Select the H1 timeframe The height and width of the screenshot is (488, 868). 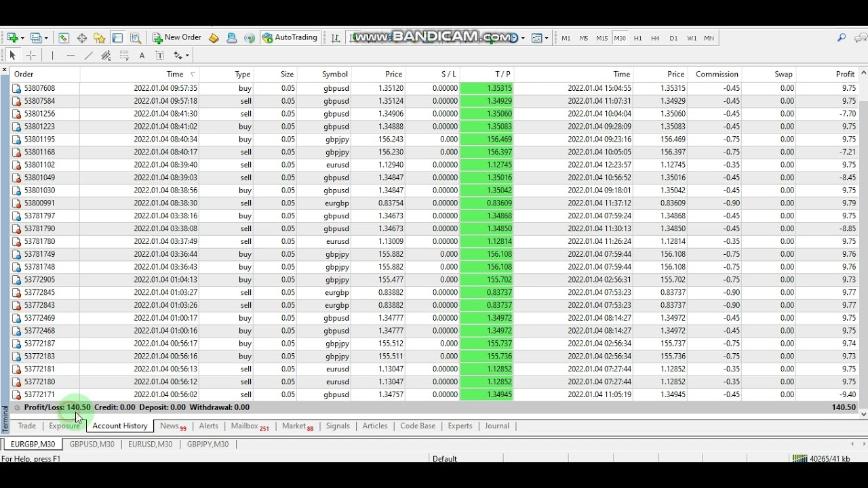(x=637, y=39)
